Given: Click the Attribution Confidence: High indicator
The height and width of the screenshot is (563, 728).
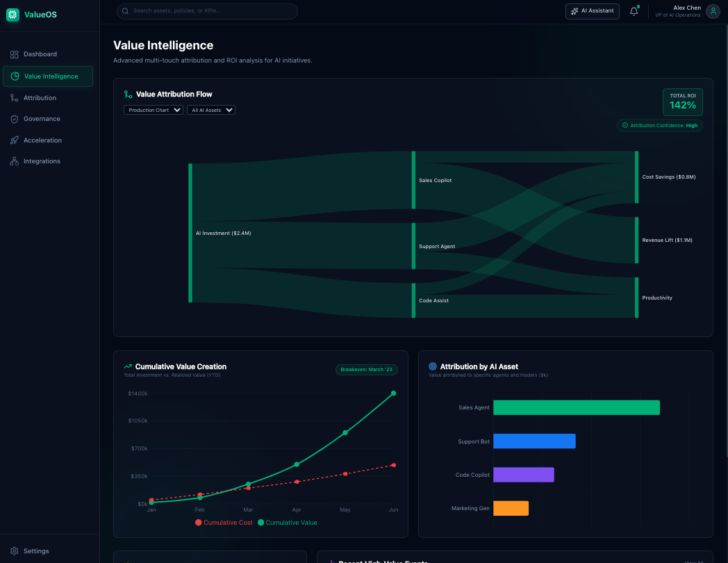Looking at the screenshot, I should (x=659, y=125).
